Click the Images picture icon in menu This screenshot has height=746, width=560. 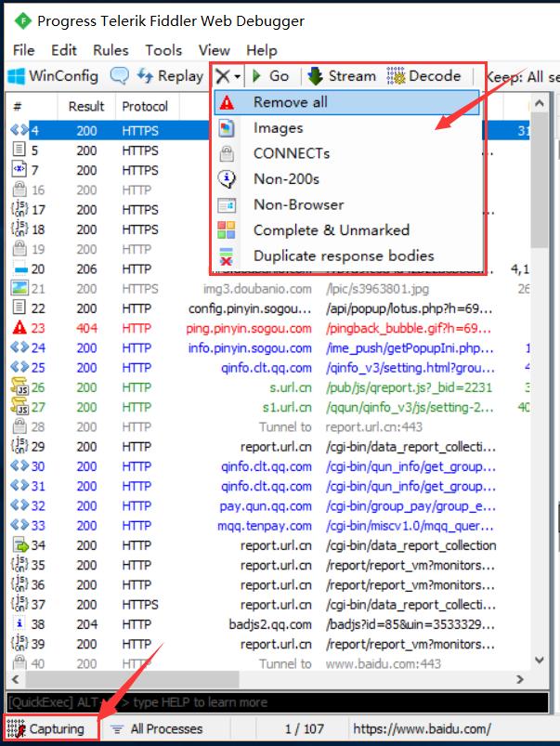(227, 128)
